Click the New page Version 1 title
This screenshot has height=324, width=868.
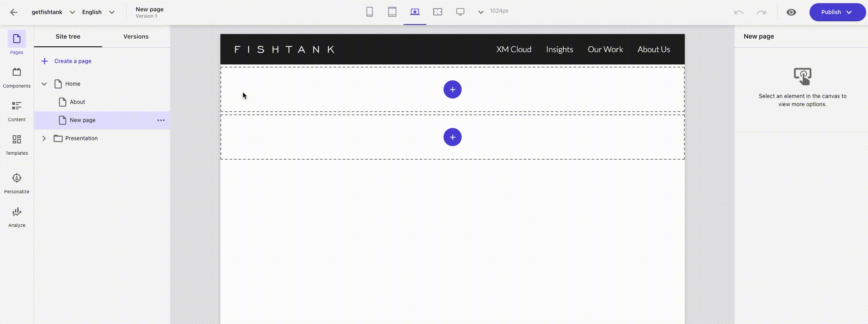[x=150, y=12]
